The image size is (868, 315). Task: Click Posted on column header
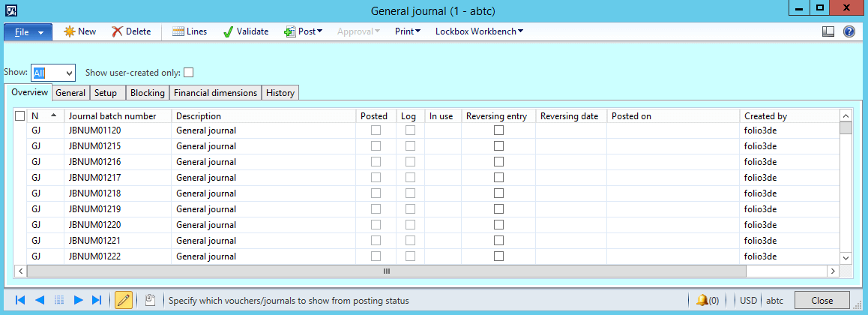(673, 116)
